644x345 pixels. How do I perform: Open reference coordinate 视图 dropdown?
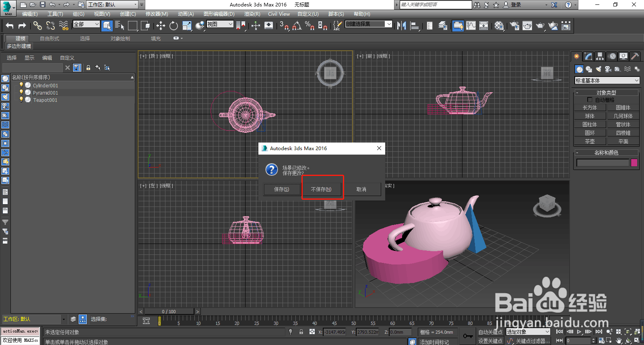point(220,24)
